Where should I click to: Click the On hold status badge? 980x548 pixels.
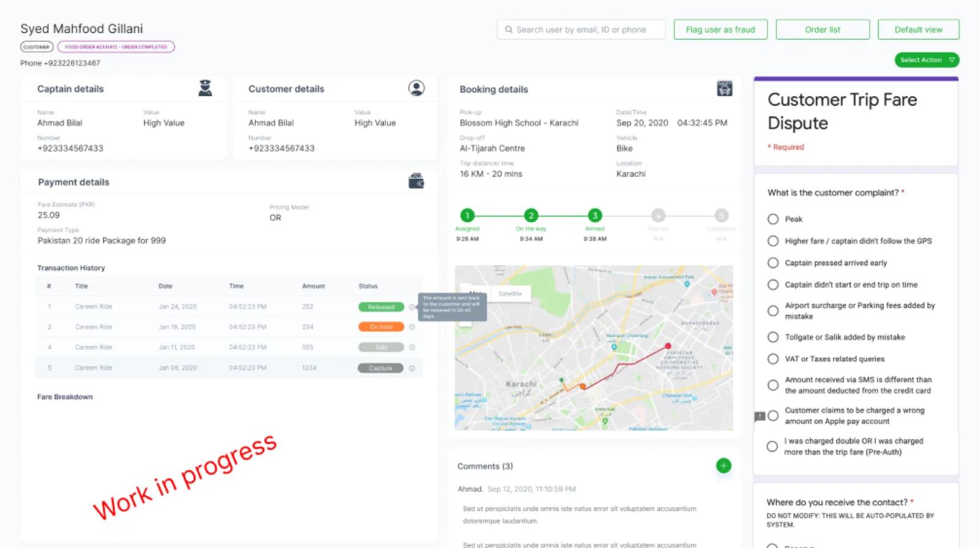381,327
